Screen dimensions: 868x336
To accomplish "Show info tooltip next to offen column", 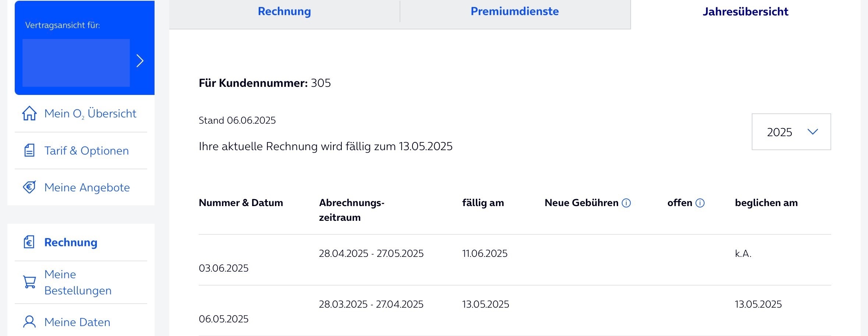I will tap(700, 203).
